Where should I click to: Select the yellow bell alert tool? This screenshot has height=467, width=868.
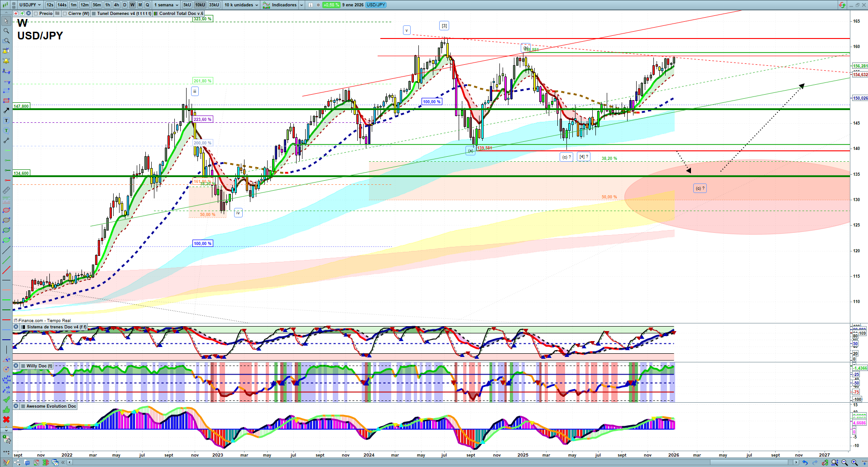tap(6, 61)
